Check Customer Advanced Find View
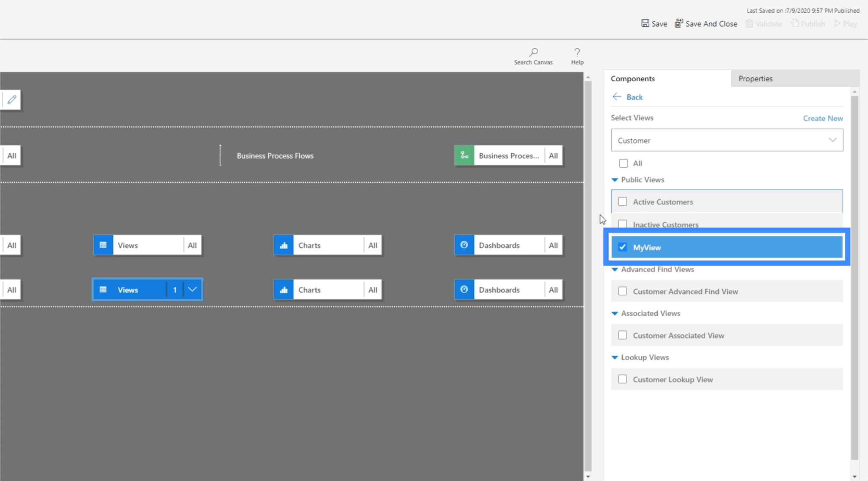868x481 pixels. [x=622, y=291]
